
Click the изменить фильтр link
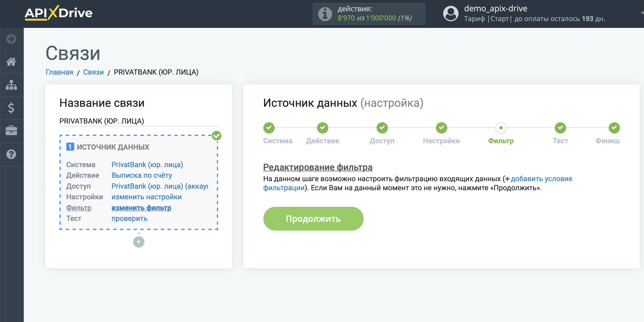[141, 208]
